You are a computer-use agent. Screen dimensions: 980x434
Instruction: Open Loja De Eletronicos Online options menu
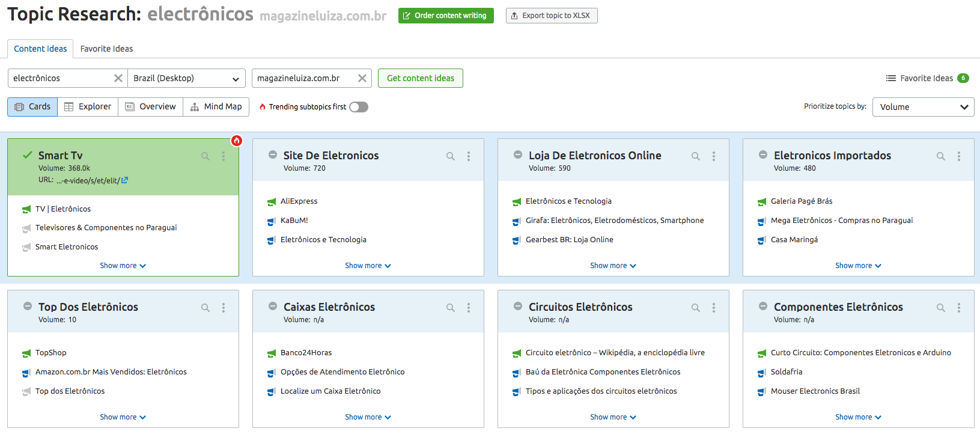(714, 156)
